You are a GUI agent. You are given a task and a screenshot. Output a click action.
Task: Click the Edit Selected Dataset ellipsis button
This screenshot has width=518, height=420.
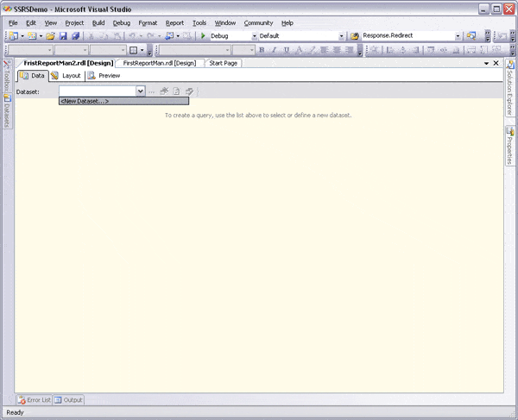[x=151, y=91]
